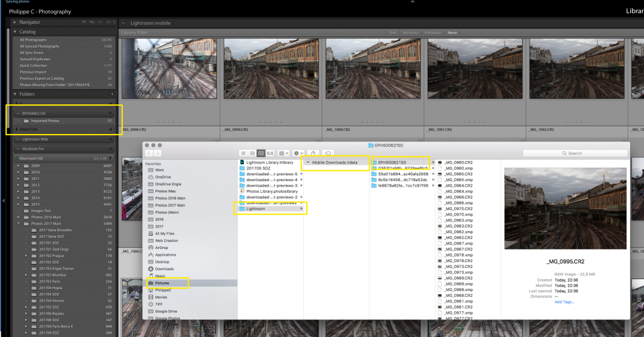Image resolution: width=644 pixels, height=337 pixels.
Task: Open All My Files in sidebar
Action: [x=164, y=233]
